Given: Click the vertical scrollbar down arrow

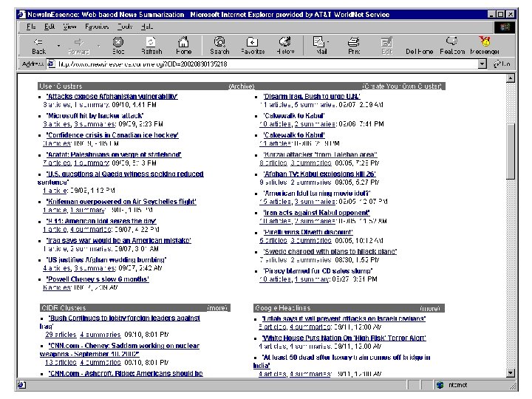Looking at the screenshot, I should pyautogui.click(x=511, y=373).
